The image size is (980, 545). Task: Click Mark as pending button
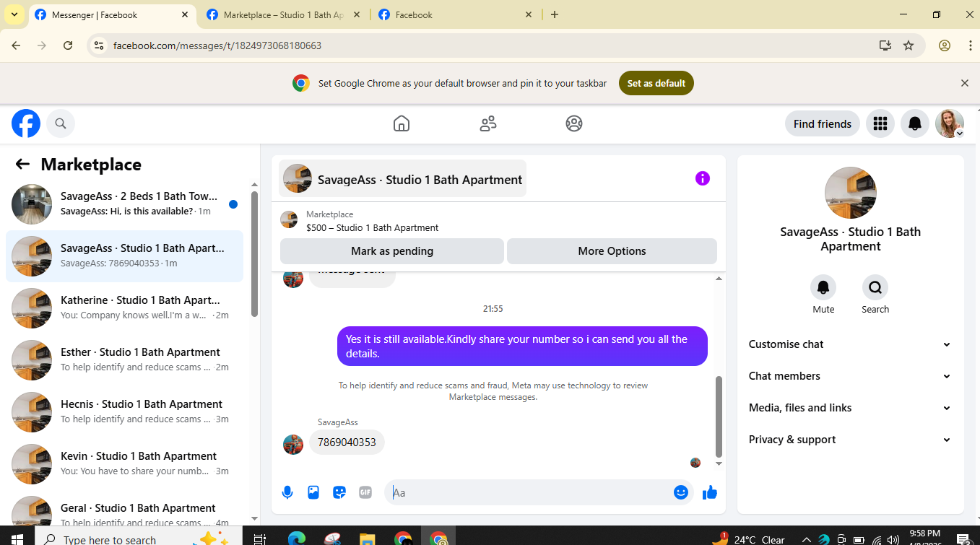tap(392, 251)
